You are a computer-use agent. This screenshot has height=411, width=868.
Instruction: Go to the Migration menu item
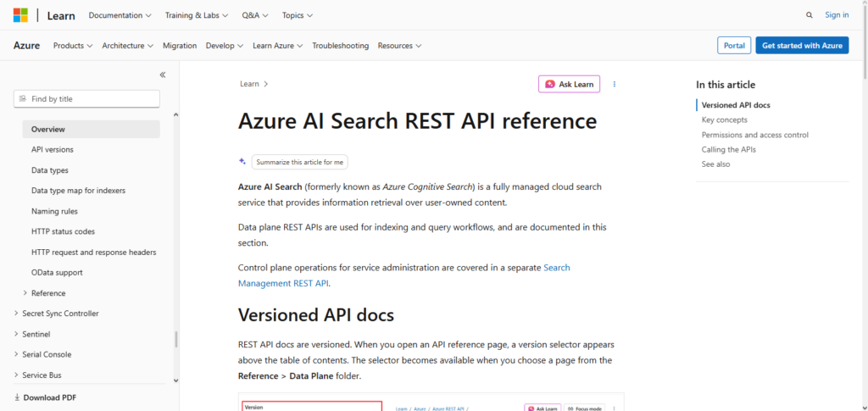coord(180,46)
